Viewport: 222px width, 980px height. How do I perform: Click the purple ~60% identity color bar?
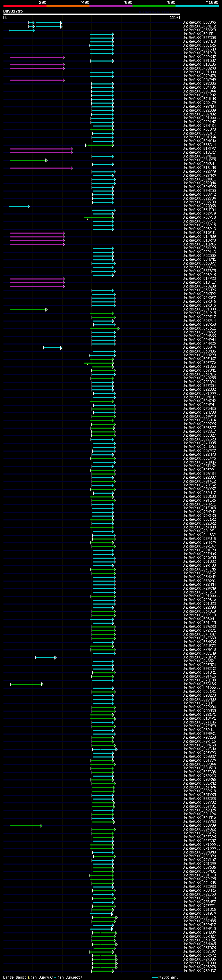pyautogui.click(x=111, y=6)
